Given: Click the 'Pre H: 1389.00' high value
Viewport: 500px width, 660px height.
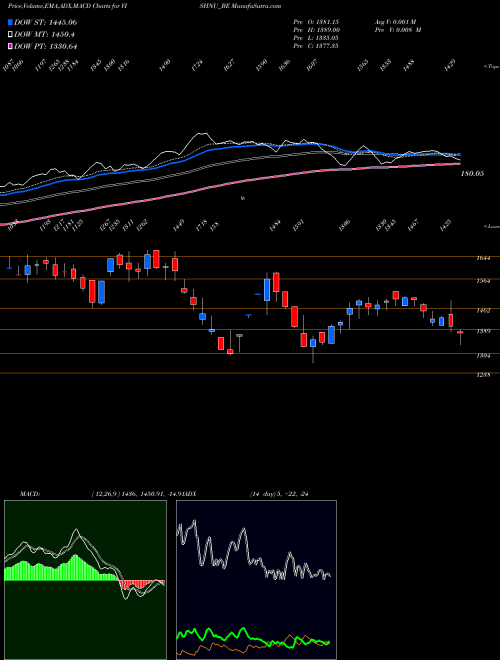Looking at the screenshot, I should point(316,30).
